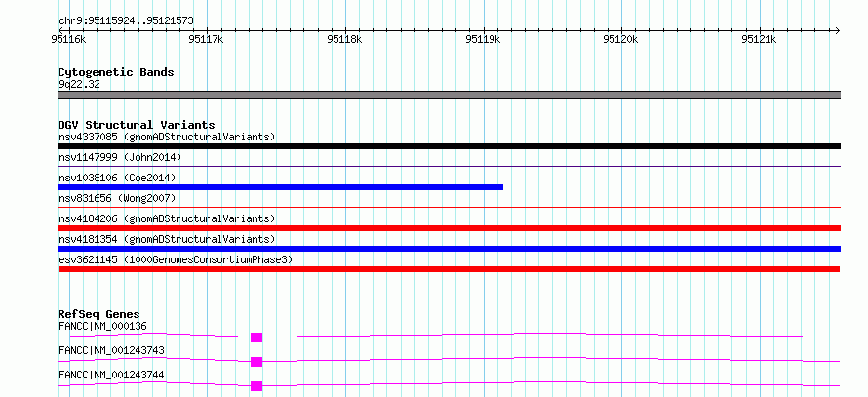
Task: Click the blue nsv1038106 variant bar
Action: pyautogui.click(x=280, y=187)
